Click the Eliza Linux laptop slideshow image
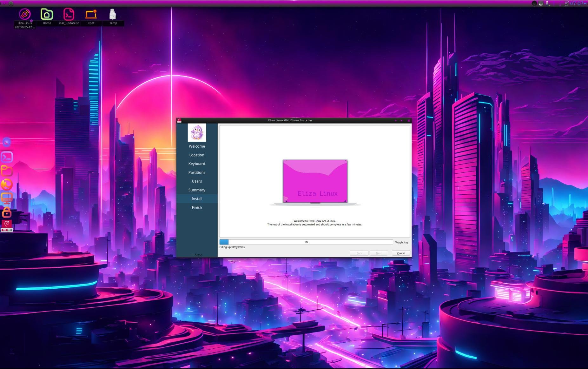This screenshot has width=588, height=369. (x=315, y=182)
